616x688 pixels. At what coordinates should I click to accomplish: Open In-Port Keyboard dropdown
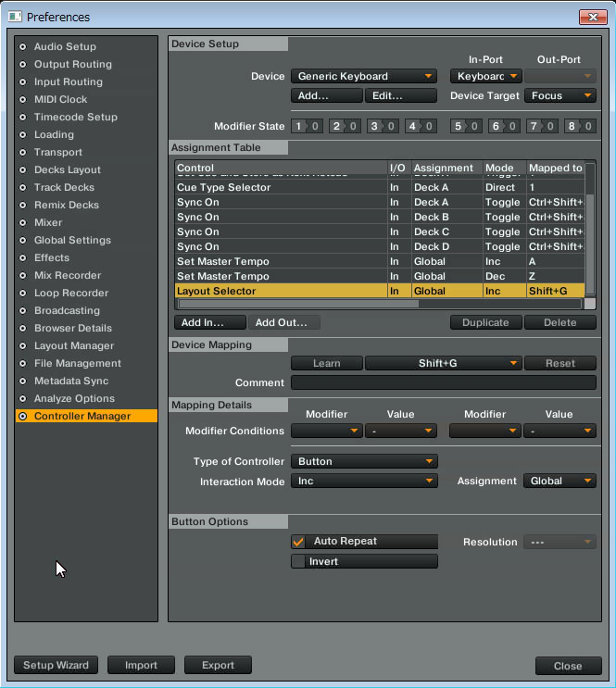click(486, 76)
